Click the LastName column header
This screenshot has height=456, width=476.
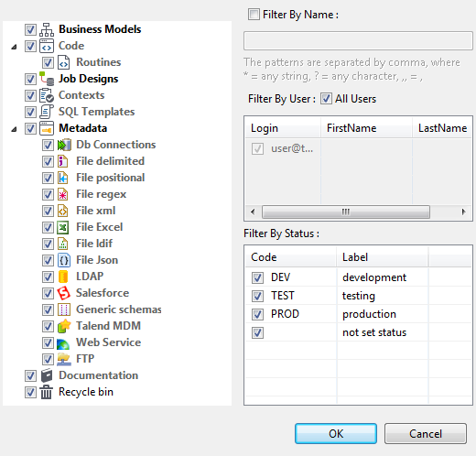pyautogui.click(x=442, y=128)
